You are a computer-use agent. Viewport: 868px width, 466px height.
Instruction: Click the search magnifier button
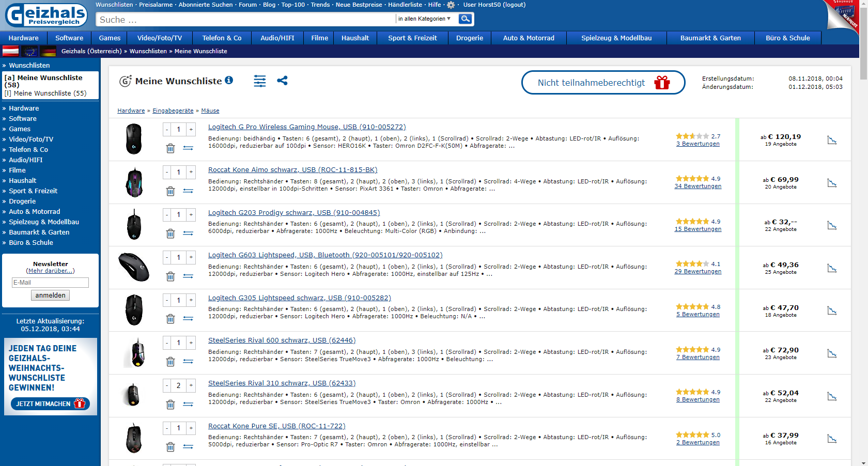click(465, 19)
